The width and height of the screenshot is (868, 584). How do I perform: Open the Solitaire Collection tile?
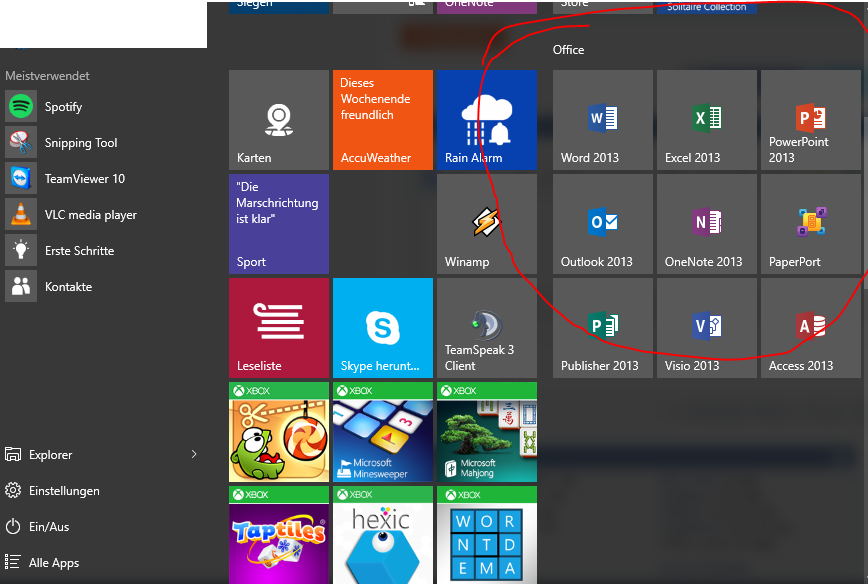pos(706,7)
